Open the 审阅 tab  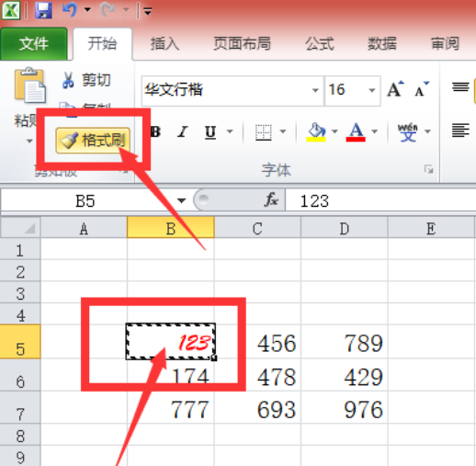click(445, 43)
